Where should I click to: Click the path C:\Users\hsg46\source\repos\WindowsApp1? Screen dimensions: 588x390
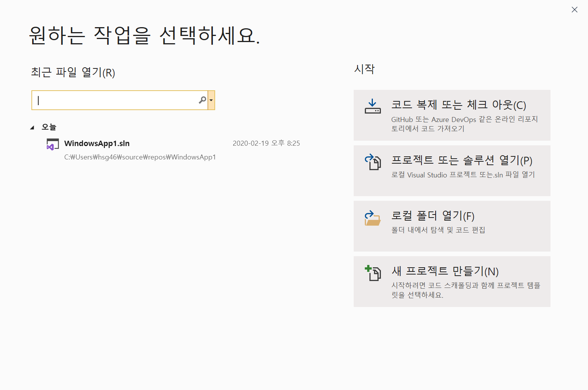tap(140, 157)
